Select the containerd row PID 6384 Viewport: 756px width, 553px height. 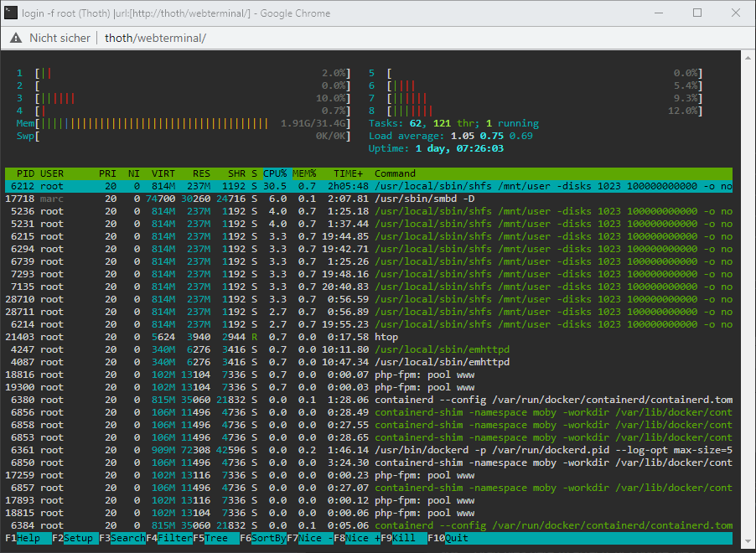point(369,525)
